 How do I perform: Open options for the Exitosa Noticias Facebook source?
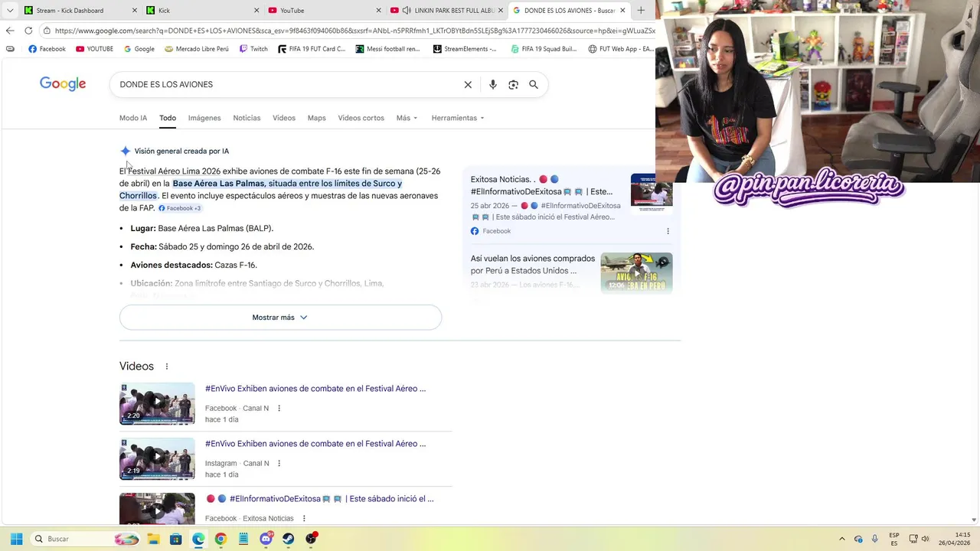668,231
